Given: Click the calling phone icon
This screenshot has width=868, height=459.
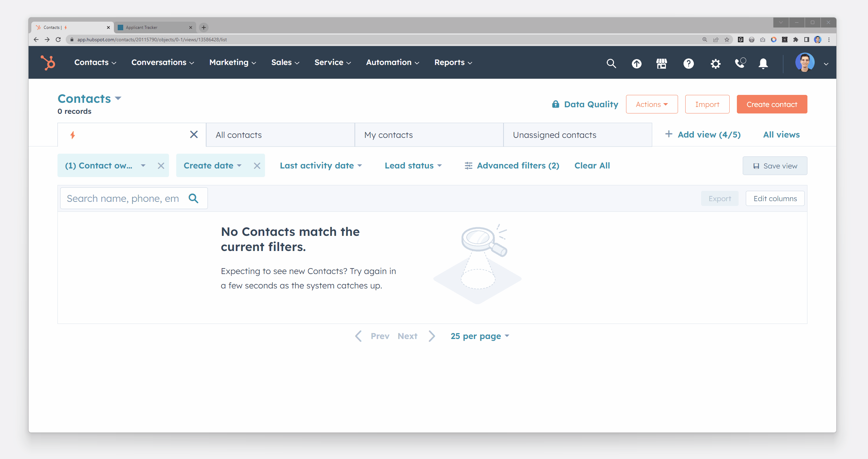Looking at the screenshot, I should [739, 63].
